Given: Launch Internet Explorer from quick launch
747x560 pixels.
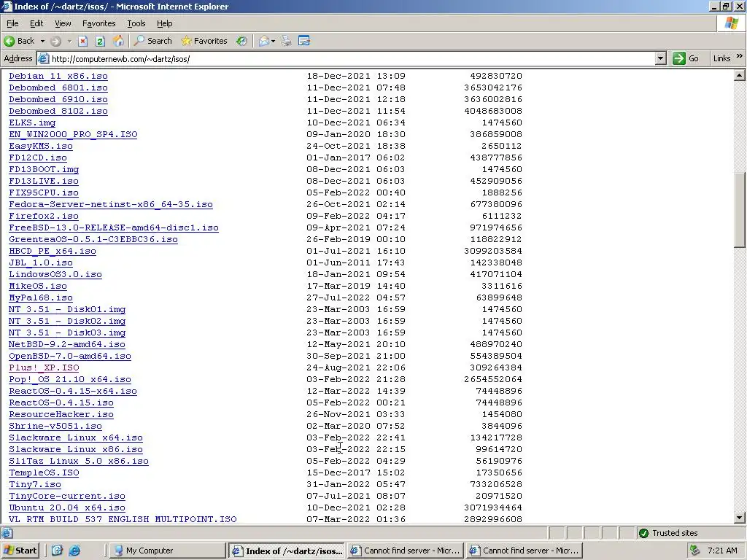Looking at the screenshot, I should coord(75,551).
